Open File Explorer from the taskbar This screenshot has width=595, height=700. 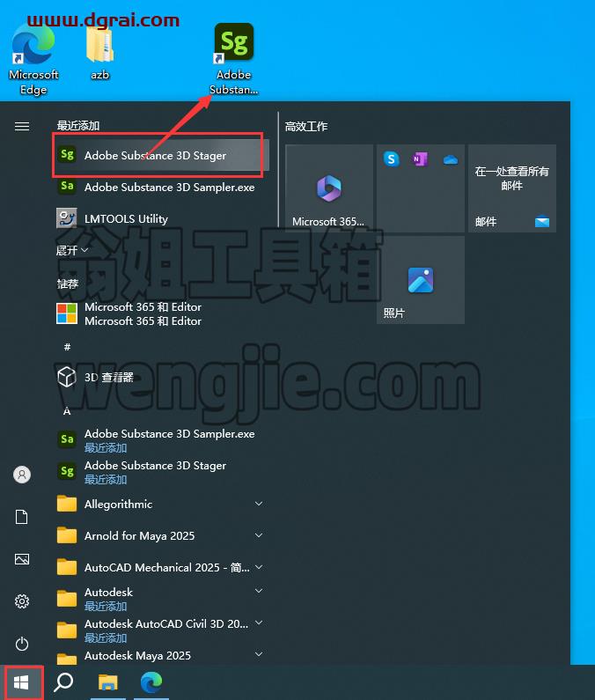pyautogui.click(x=108, y=682)
